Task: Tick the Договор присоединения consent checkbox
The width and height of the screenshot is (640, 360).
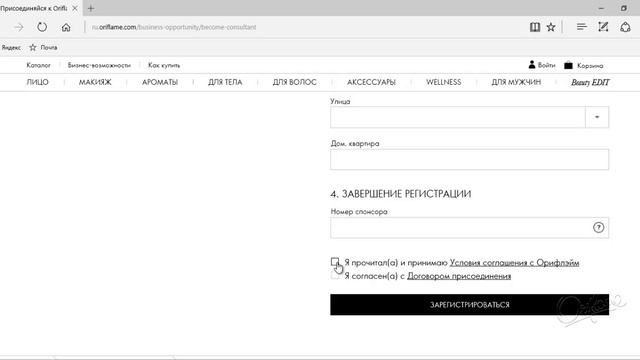Action: tap(335, 276)
